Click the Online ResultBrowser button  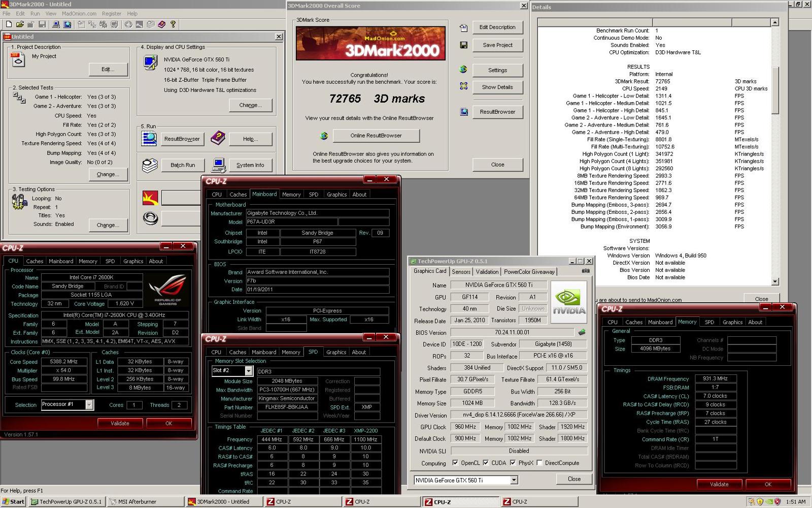(x=376, y=136)
